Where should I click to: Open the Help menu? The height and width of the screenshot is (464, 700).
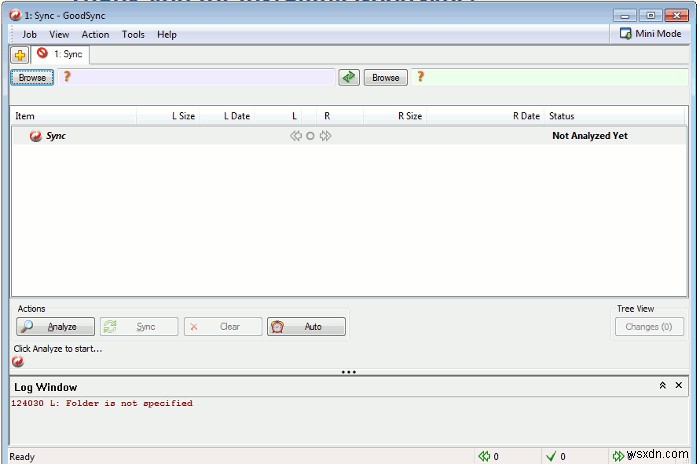(167, 34)
